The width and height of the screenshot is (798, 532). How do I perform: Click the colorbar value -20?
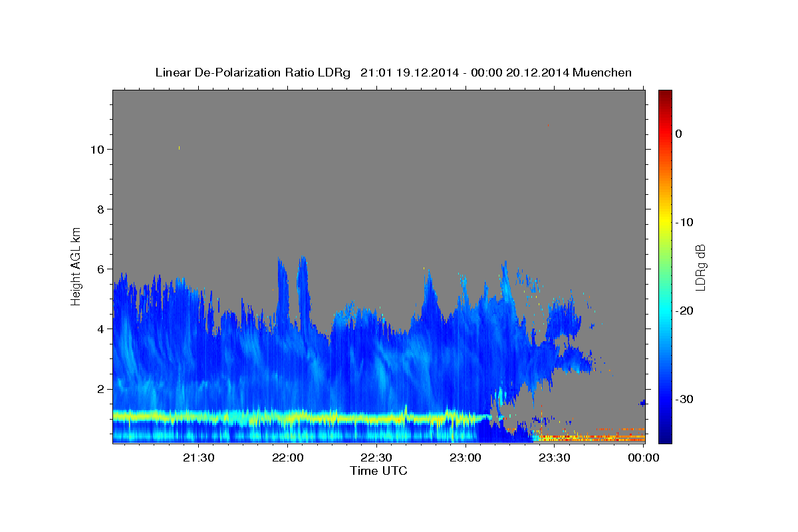click(x=684, y=311)
